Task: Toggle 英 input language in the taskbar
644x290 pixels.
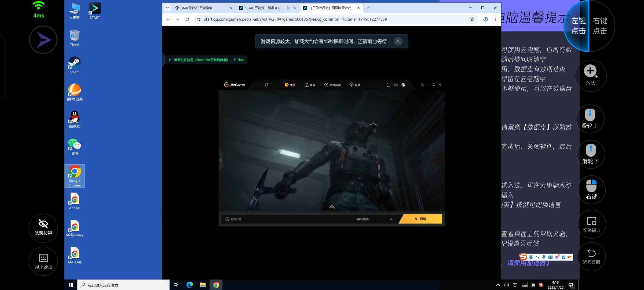Action: pos(533,285)
